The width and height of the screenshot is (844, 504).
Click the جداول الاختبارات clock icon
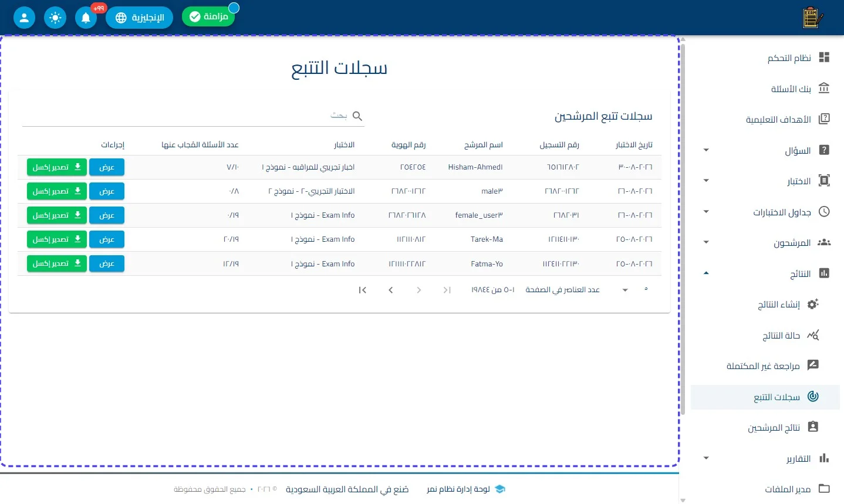click(824, 211)
